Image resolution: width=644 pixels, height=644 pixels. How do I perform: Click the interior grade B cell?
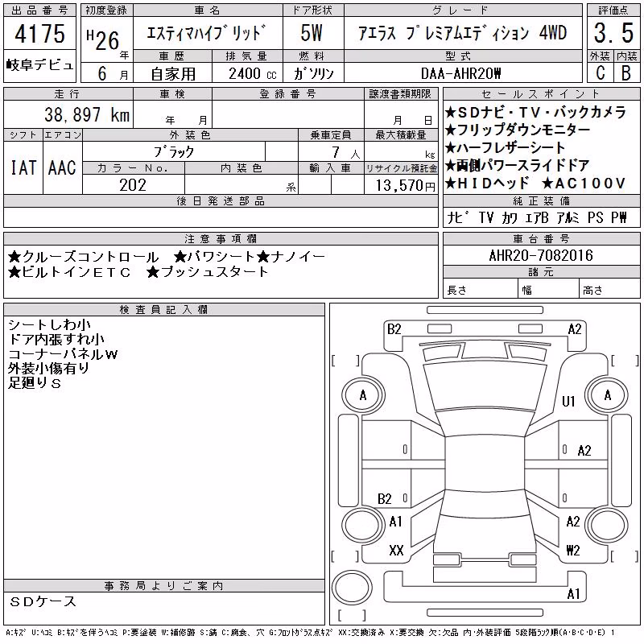coord(626,73)
